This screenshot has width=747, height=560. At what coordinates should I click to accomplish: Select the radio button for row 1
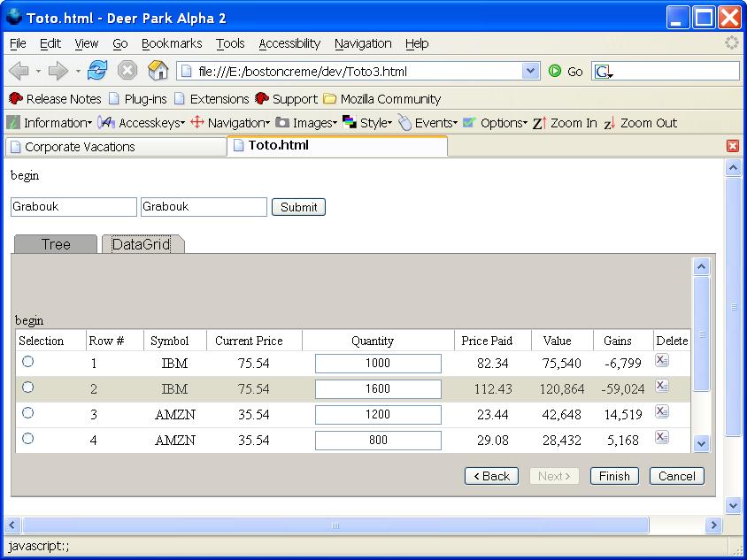[x=27, y=363]
